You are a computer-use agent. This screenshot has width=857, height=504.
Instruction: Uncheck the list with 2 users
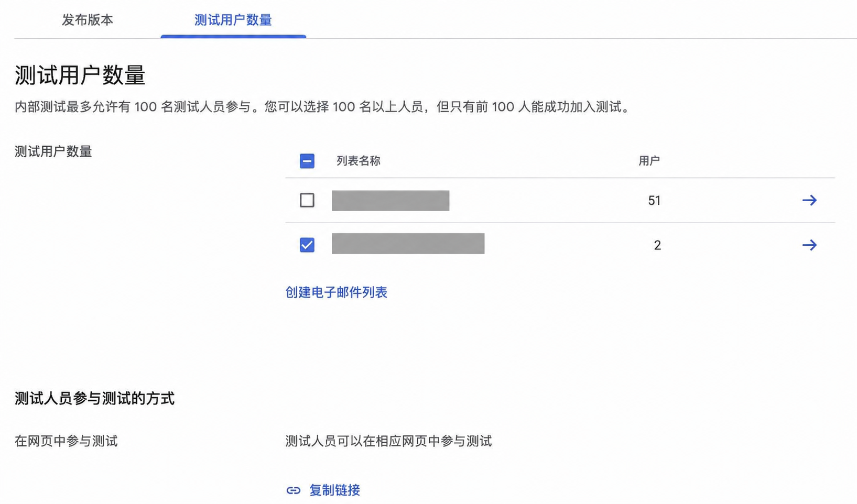point(307,245)
